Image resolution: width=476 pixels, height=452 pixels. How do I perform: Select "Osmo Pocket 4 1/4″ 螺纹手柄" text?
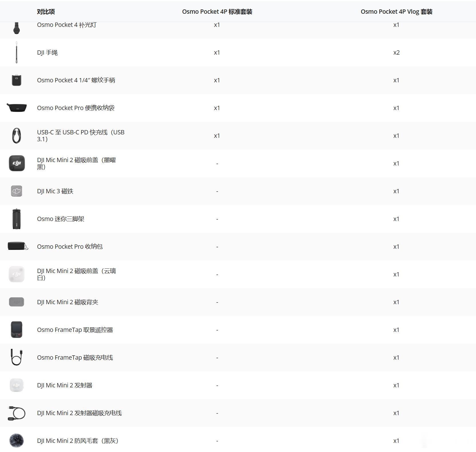76,80
